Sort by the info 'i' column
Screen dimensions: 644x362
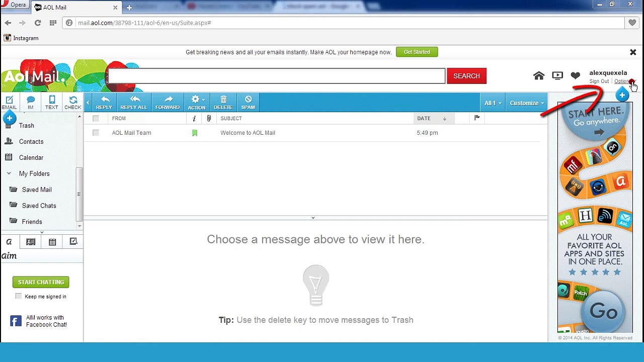point(194,119)
